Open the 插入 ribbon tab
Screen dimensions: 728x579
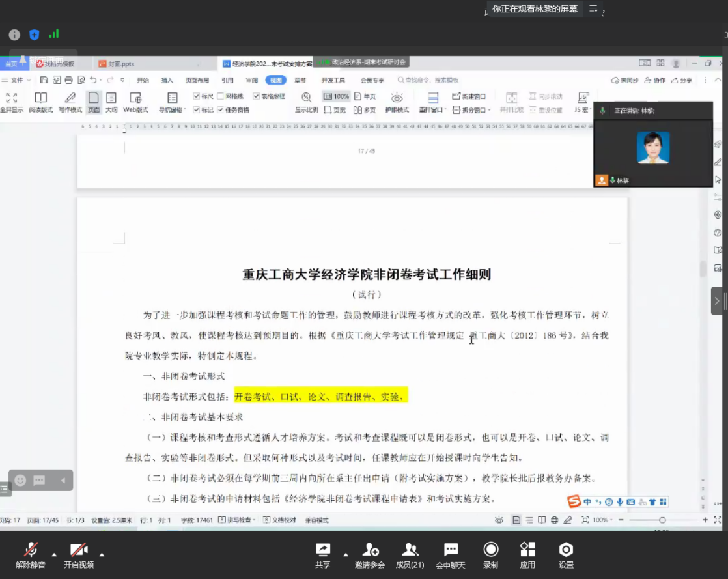click(x=167, y=80)
